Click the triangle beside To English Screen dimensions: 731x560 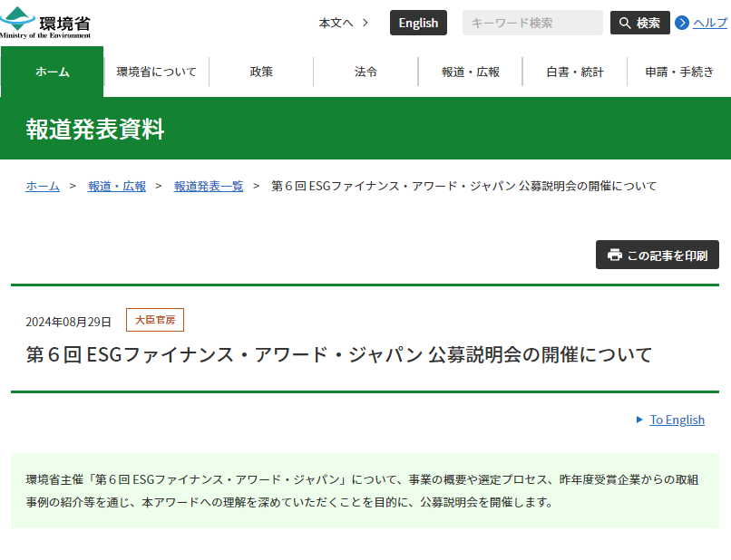(640, 420)
